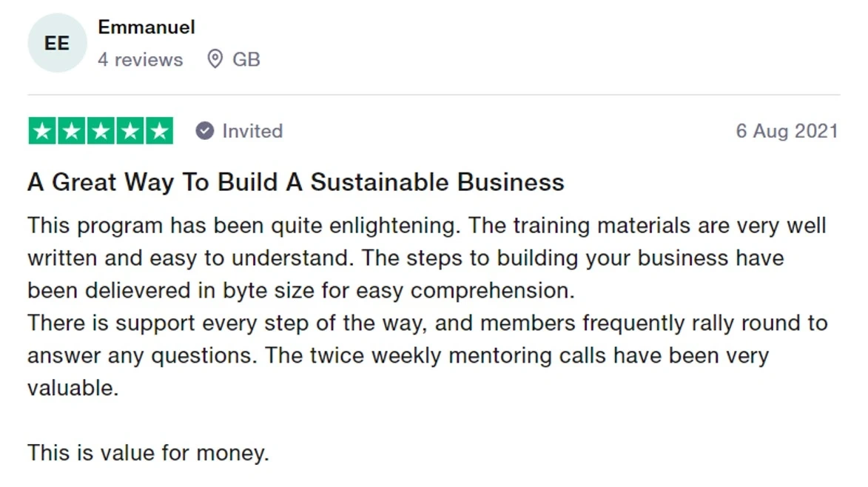Select the third green rating star
Image resolution: width=868 pixels, height=487 pixels.
tap(101, 131)
